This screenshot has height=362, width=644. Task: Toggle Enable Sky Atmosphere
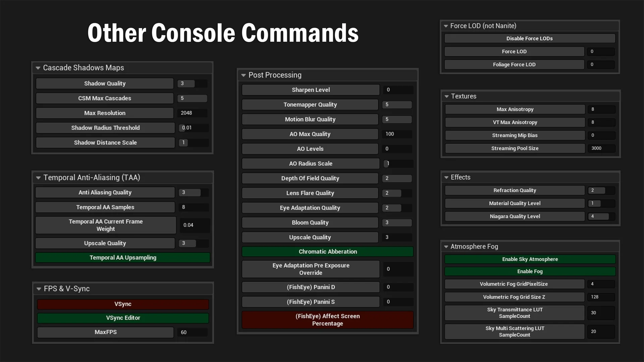(x=530, y=259)
